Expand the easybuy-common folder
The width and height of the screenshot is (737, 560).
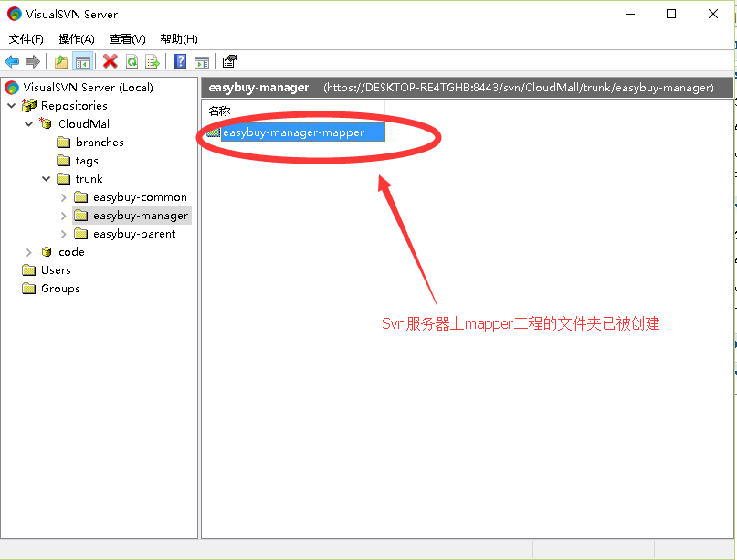click(x=63, y=197)
